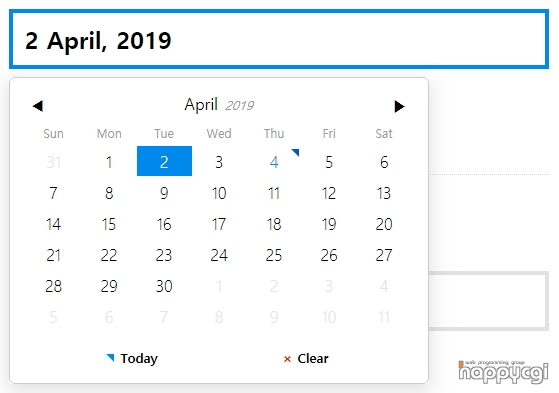Choose April 19 in the Fri column

pyautogui.click(x=329, y=224)
